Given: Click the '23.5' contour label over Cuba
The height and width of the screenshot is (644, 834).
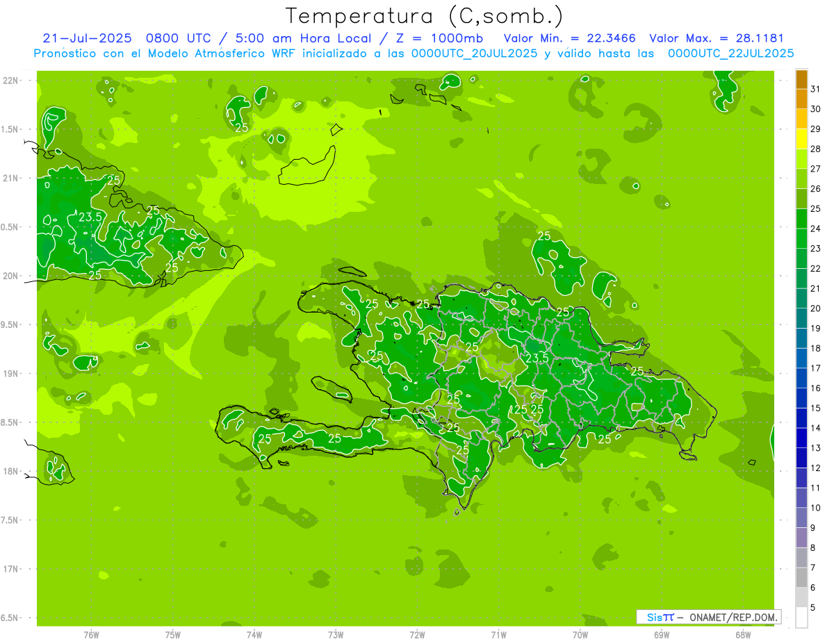Looking at the screenshot, I should pos(90,217).
